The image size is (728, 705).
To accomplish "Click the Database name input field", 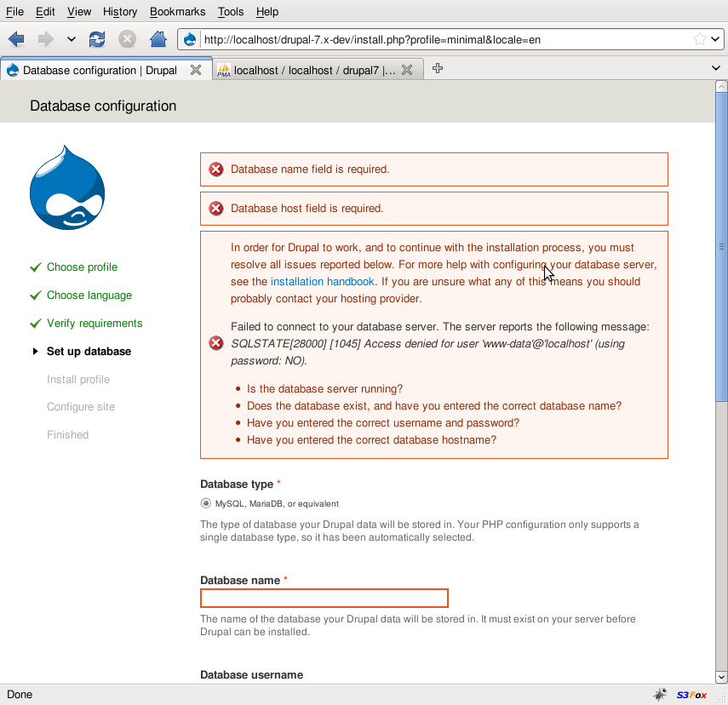I will click(x=324, y=599).
